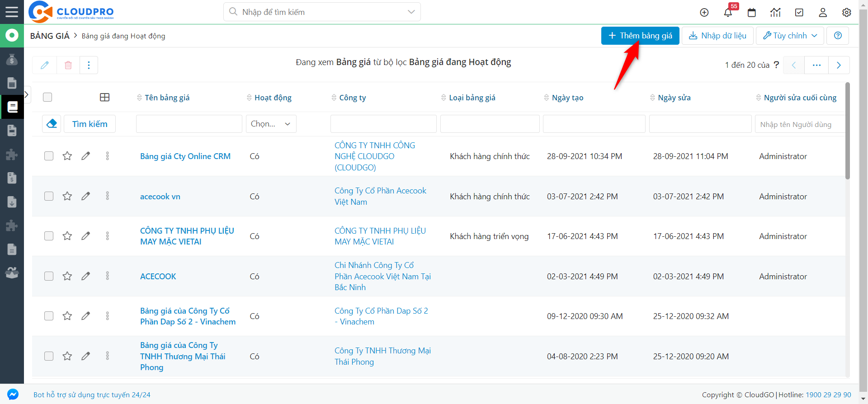
Task: Click the table vertical scrollbar
Action: [x=848, y=131]
